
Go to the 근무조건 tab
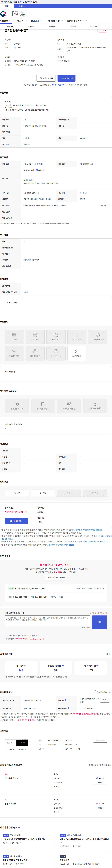click(x=31, y=27)
